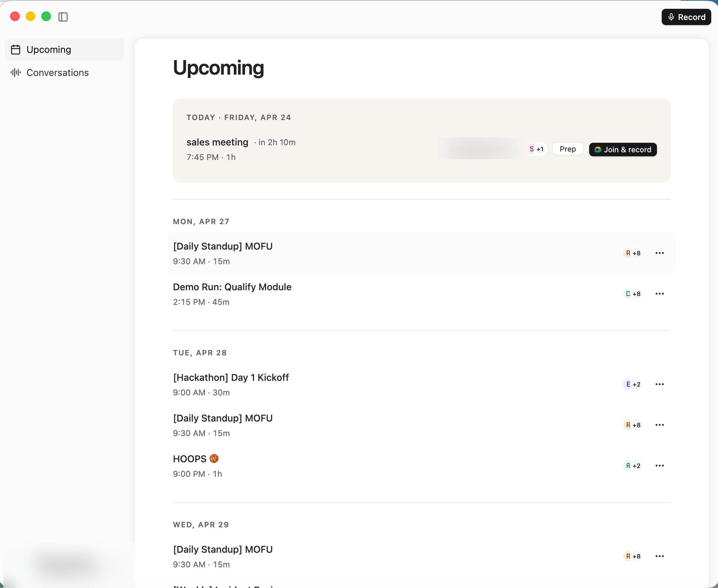Click the MON, APR 27 date header
The height and width of the screenshot is (588, 718).
(201, 221)
